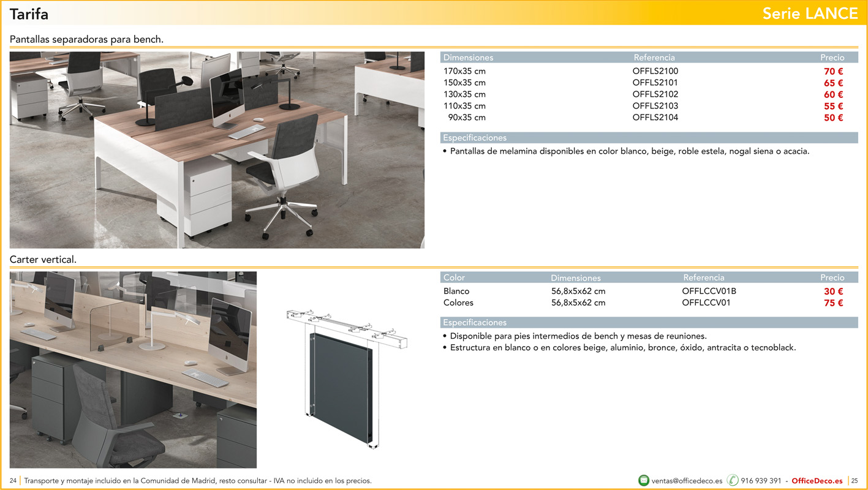
Task: Click the 75 € price
Action: tap(834, 303)
